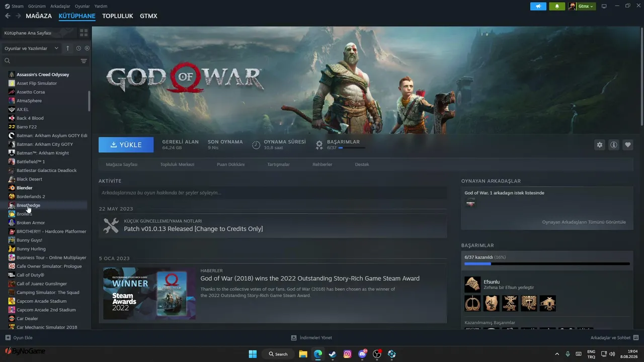Open the Puan Dükkânı link

click(230, 164)
